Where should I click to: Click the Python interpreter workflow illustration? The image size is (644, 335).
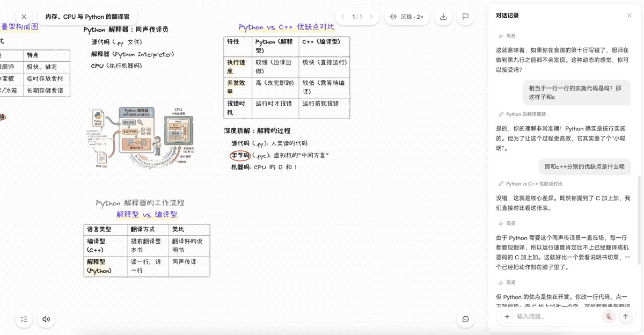(143, 137)
